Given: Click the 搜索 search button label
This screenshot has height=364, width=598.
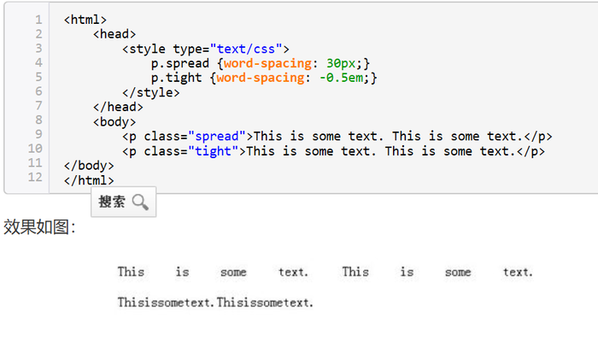Looking at the screenshot, I should (112, 203).
